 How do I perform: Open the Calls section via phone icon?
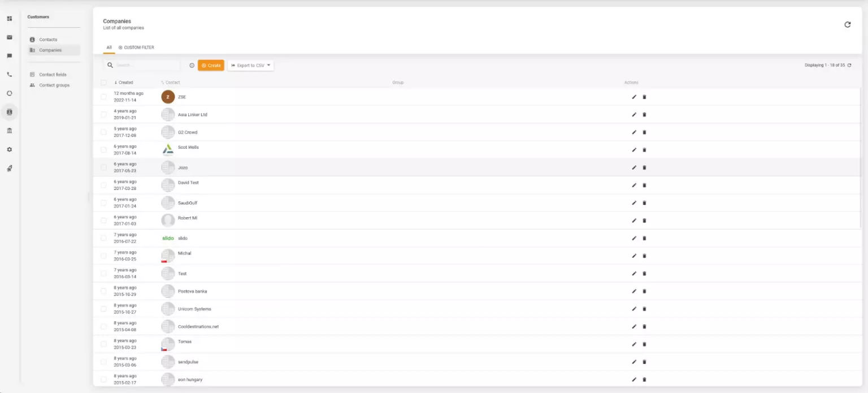coord(9,75)
